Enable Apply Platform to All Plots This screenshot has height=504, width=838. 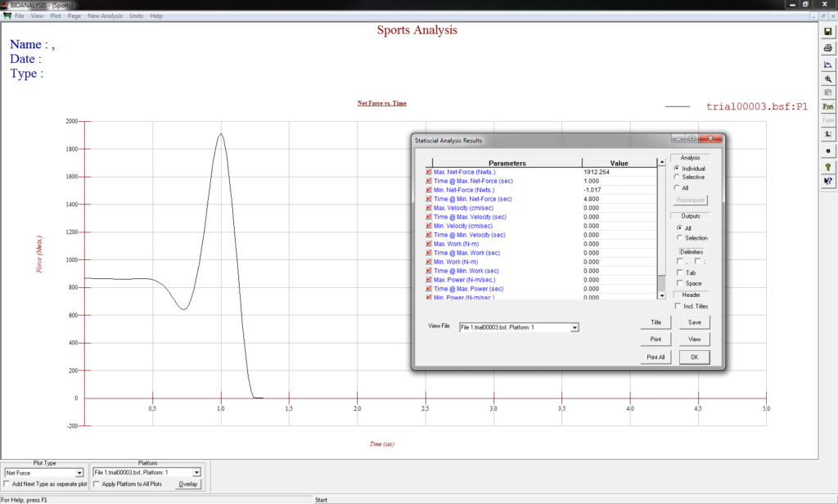pyautogui.click(x=97, y=484)
